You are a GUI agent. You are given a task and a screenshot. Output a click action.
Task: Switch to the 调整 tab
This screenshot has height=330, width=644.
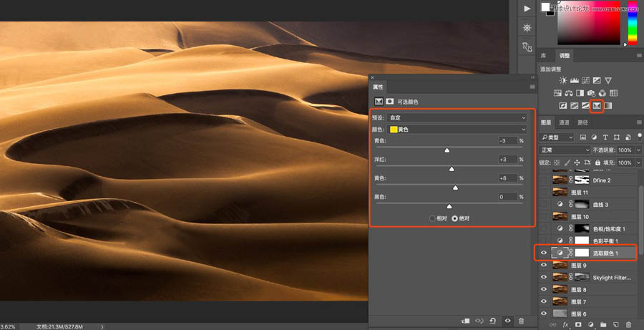[x=565, y=56]
